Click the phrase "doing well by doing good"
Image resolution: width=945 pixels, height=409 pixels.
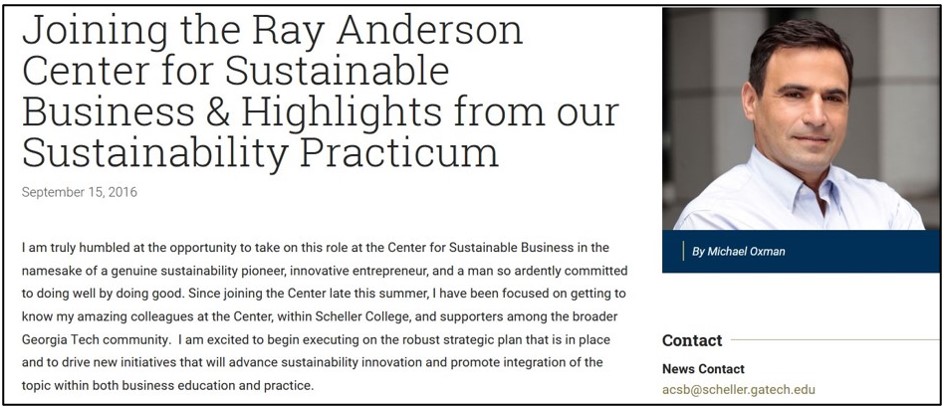107,293
